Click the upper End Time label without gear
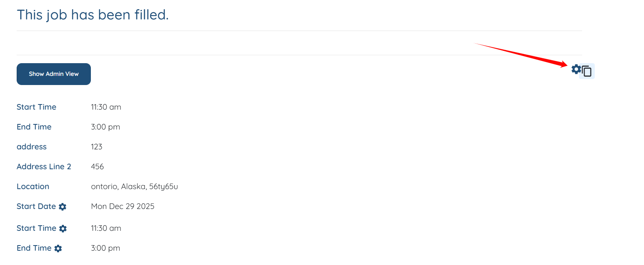The width and height of the screenshot is (644, 265). coord(34,127)
